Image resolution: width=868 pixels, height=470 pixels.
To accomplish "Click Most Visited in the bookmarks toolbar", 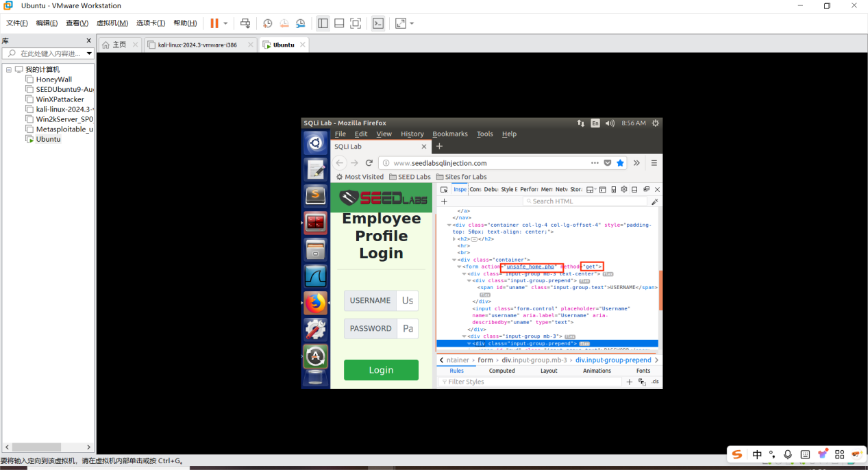I will pos(360,177).
